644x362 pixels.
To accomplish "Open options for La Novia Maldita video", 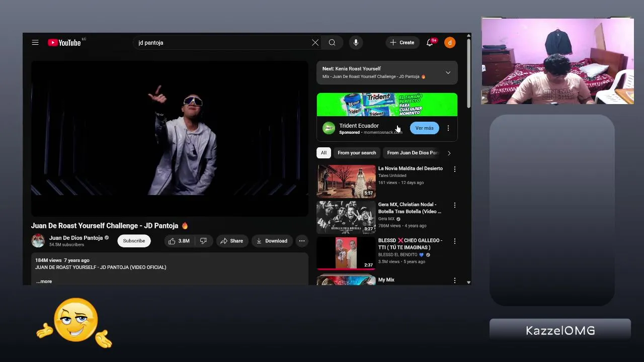I will pyautogui.click(x=455, y=169).
